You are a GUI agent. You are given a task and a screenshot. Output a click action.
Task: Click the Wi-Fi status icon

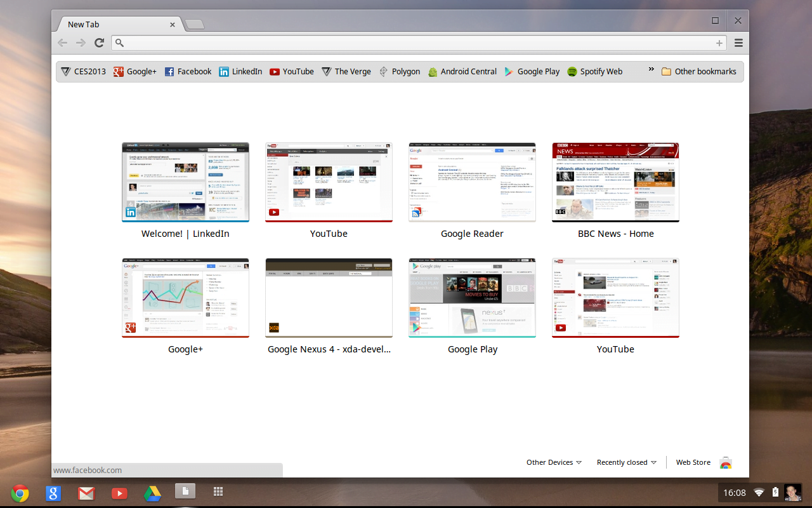(759, 492)
